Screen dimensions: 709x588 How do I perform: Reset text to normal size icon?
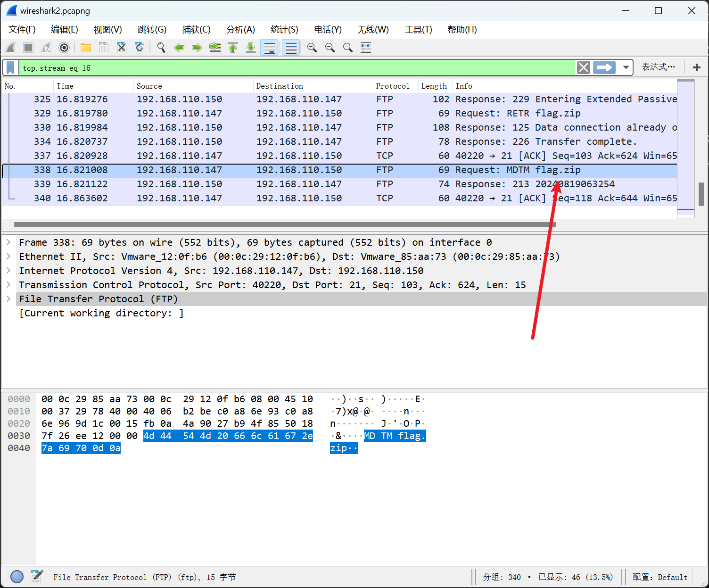point(348,48)
